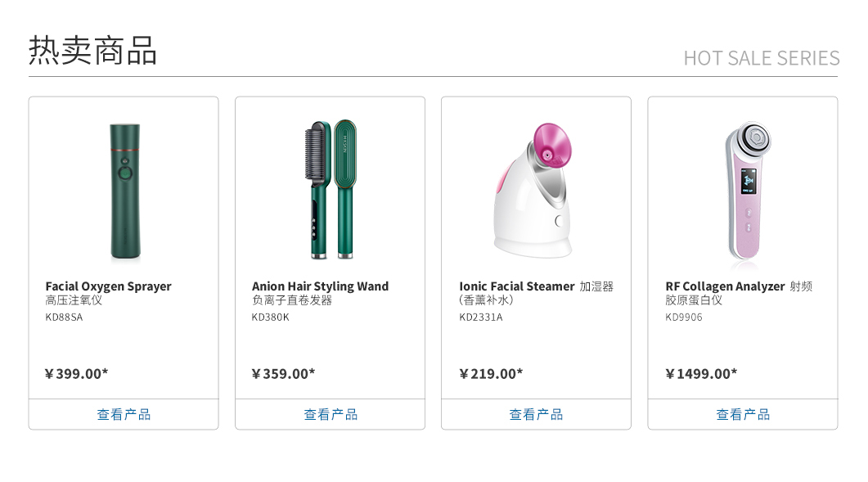This screenshot has height=482, width=868.
Task: Click the pink Ionic Facial Steamer image
Action: (x=536, y=190)
